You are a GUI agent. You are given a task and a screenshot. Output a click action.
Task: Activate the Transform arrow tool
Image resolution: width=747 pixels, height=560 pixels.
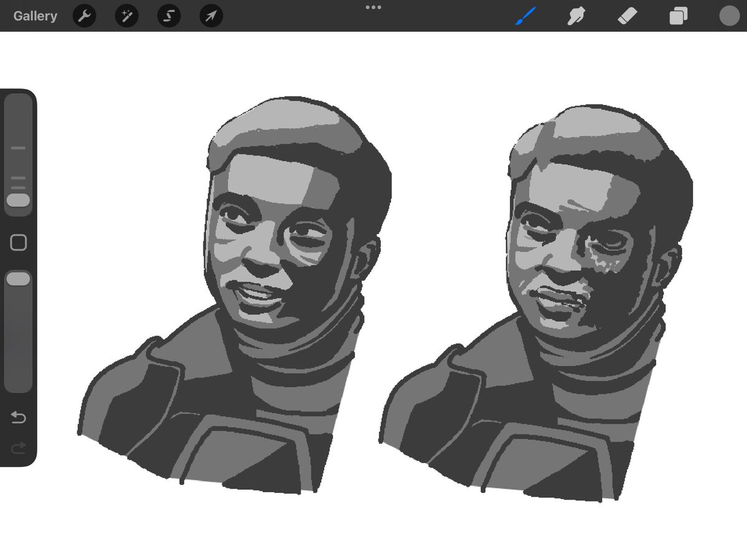click(x=211, y=16)
